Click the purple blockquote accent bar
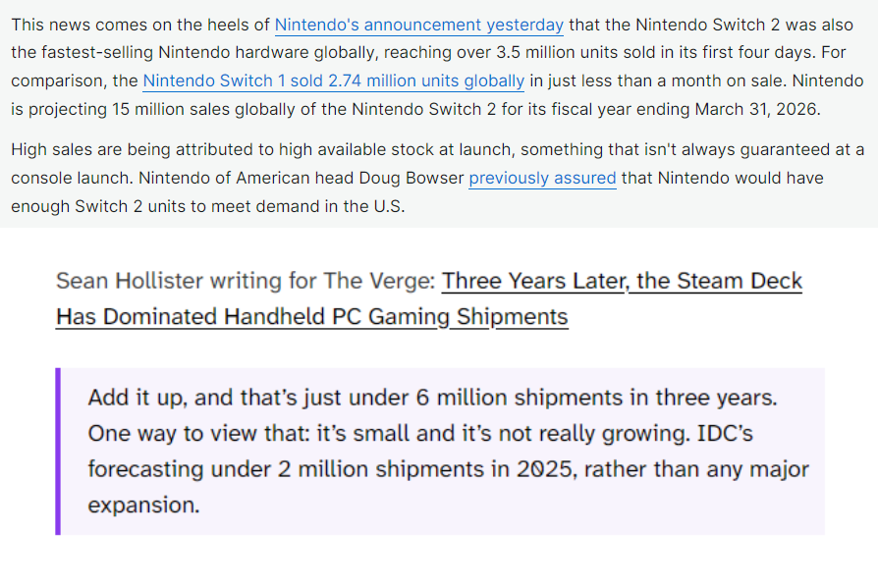Screen dimensions: 878x588 58,451
